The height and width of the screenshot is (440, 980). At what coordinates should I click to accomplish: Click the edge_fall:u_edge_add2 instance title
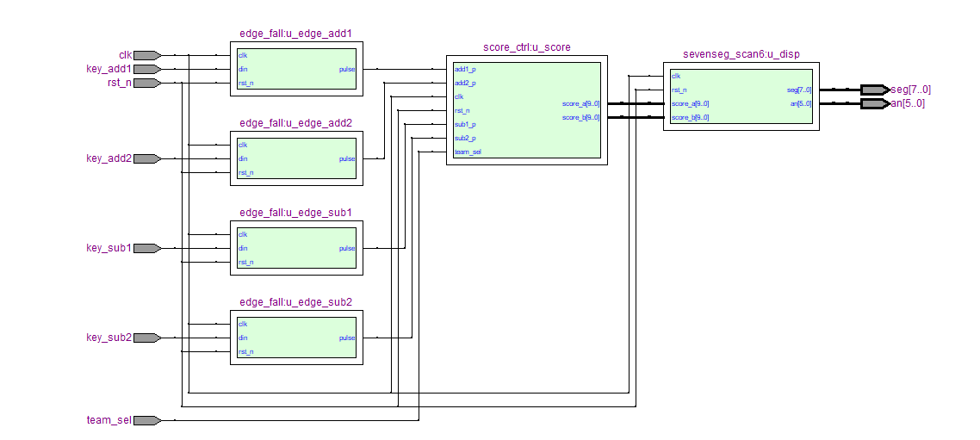point(296,123)
